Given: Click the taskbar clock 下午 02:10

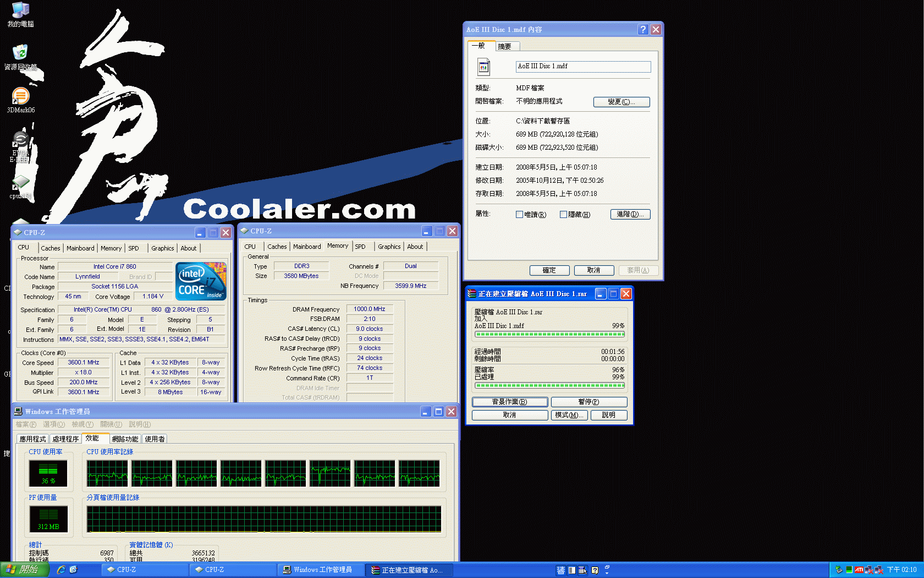Looking at the screenshot, I should click(x=902, y=570).
